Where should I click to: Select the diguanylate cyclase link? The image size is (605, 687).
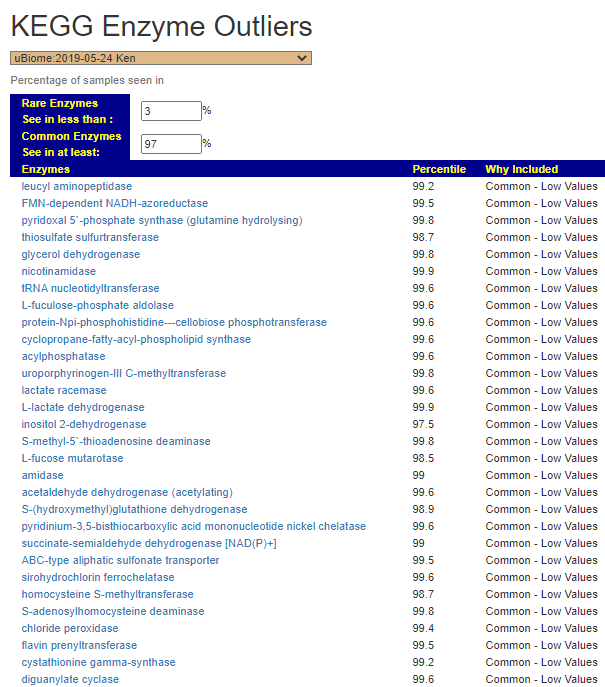[70, 679]
